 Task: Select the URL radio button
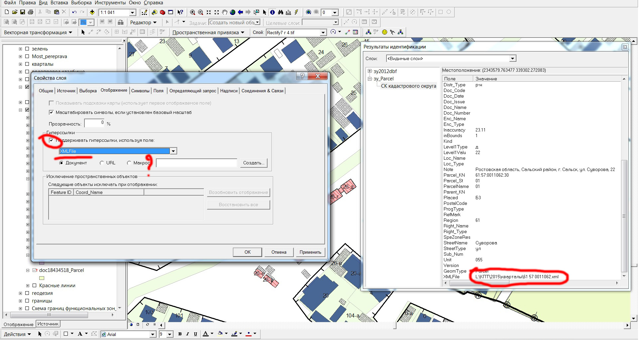point(102,163)
